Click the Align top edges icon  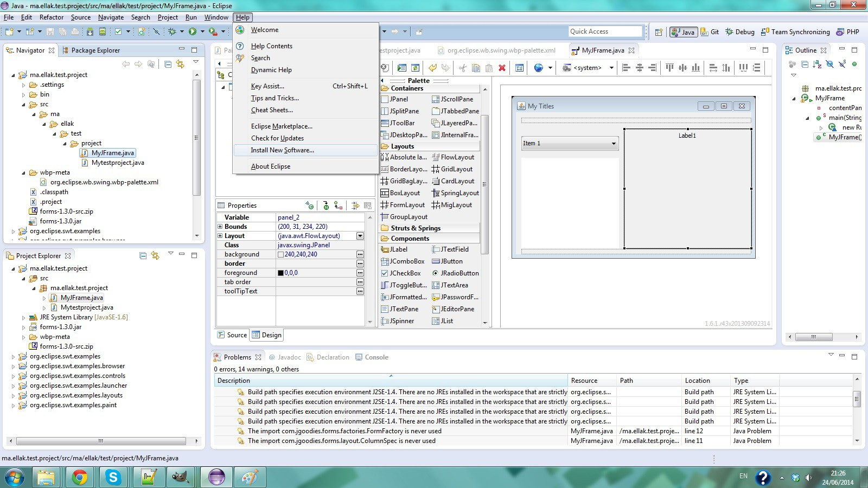click(669, 68)
